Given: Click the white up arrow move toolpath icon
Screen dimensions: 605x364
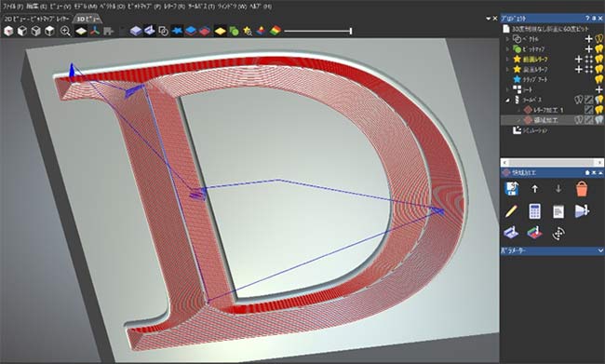Looking at the screenshot, I should [x=535, y=189].
